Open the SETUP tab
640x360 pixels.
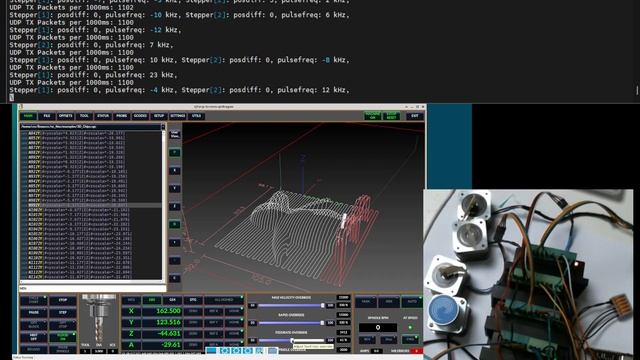159,116
